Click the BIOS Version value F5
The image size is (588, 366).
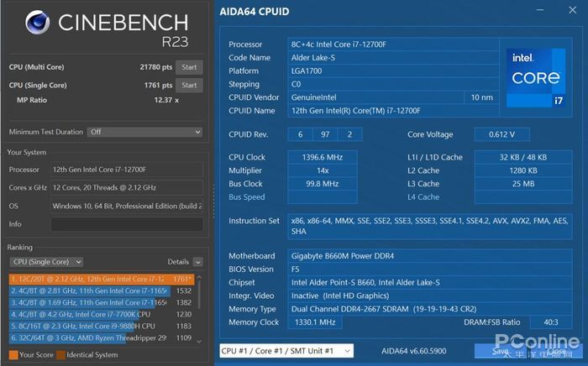click(430, 269)
